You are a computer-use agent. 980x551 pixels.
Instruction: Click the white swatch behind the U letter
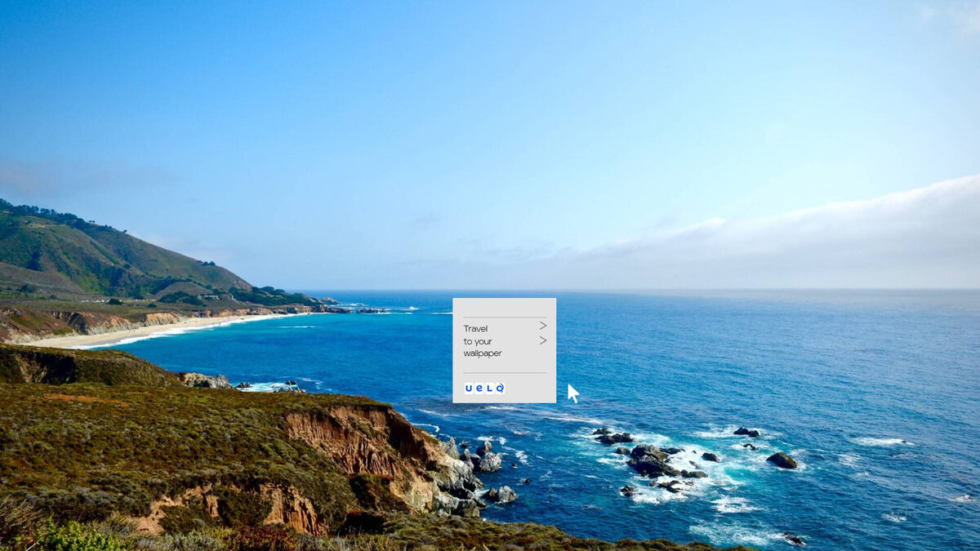[468, 389]
